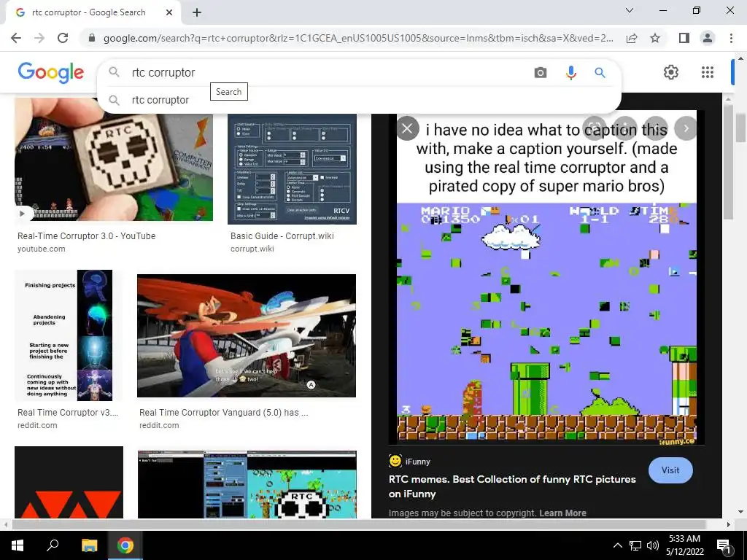This screenshot has height=560, width=747.
Task: Open the iFunny source label
Action: tap(410, 461)
